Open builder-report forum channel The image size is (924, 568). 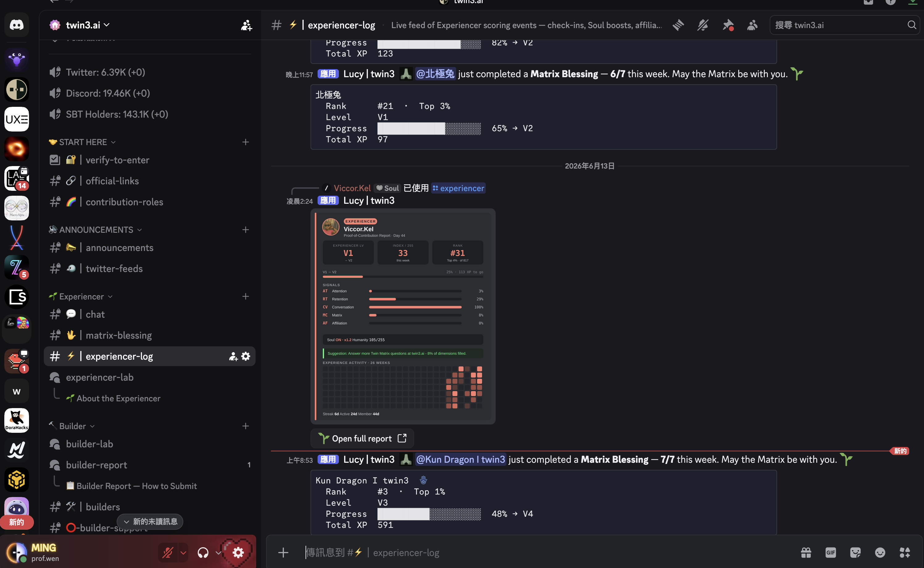149,465
